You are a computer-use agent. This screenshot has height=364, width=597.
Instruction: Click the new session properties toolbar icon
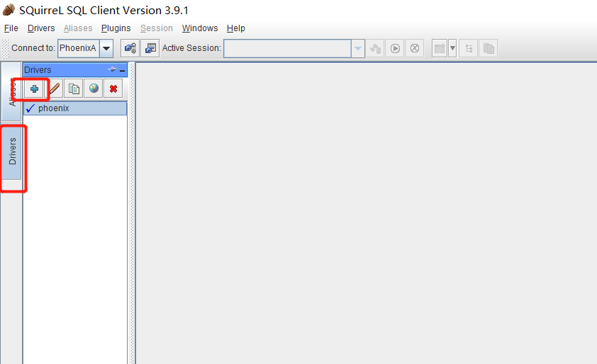(x=150, y=48)
